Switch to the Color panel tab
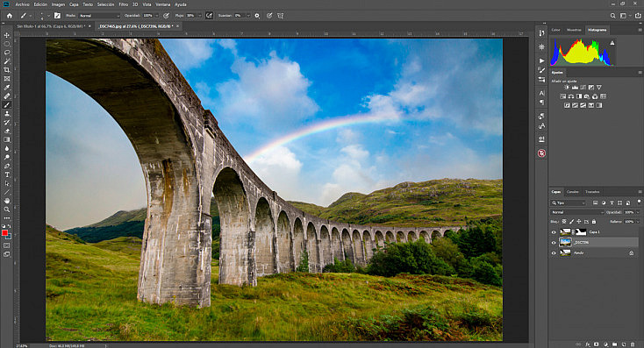644x348 pixels. [555, 30]
